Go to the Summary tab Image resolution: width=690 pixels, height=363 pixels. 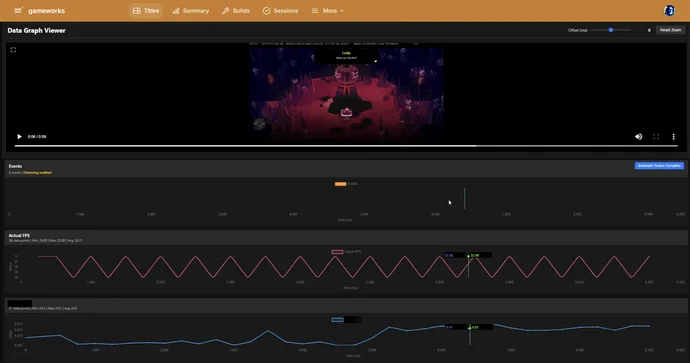pyautogui.click(x=191, y=11)
